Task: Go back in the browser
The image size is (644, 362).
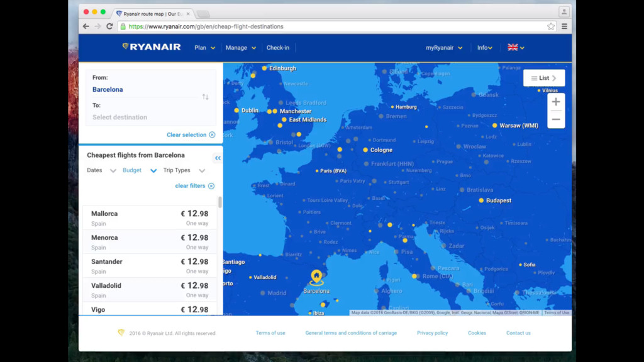Action: [86, 26]
